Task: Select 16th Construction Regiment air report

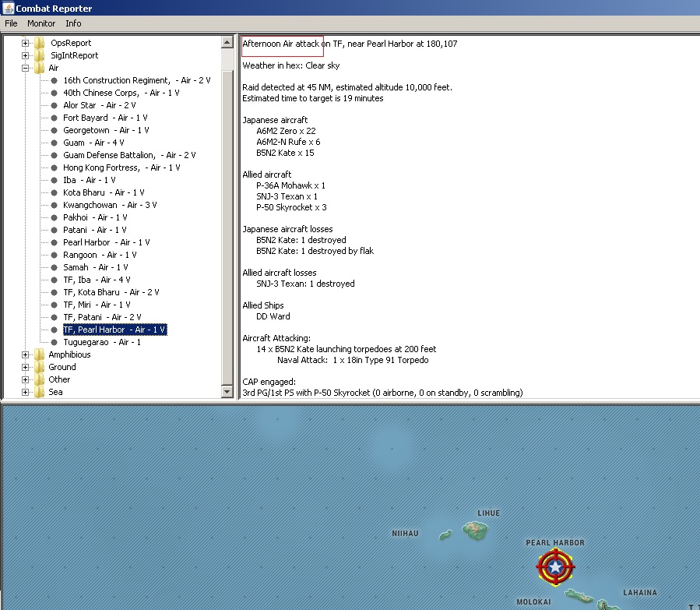Action: [x=136, y=80]
